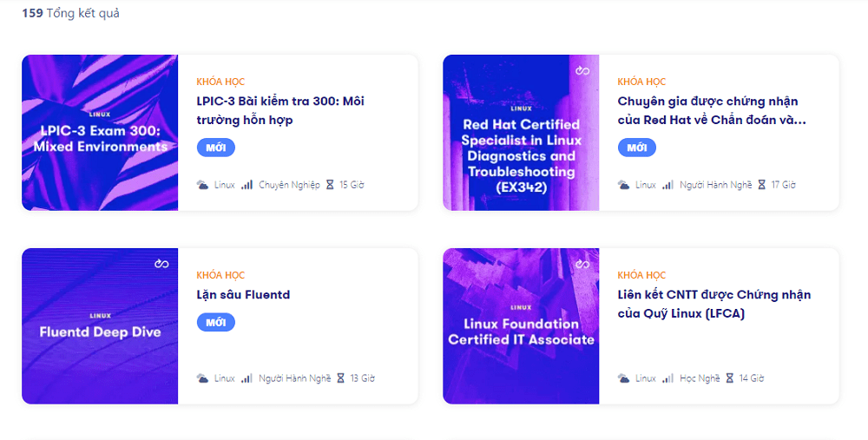Open the Quỹ Linux (LFCA) course title
This screenshot has width=868, height=440.
coord(713,304)
